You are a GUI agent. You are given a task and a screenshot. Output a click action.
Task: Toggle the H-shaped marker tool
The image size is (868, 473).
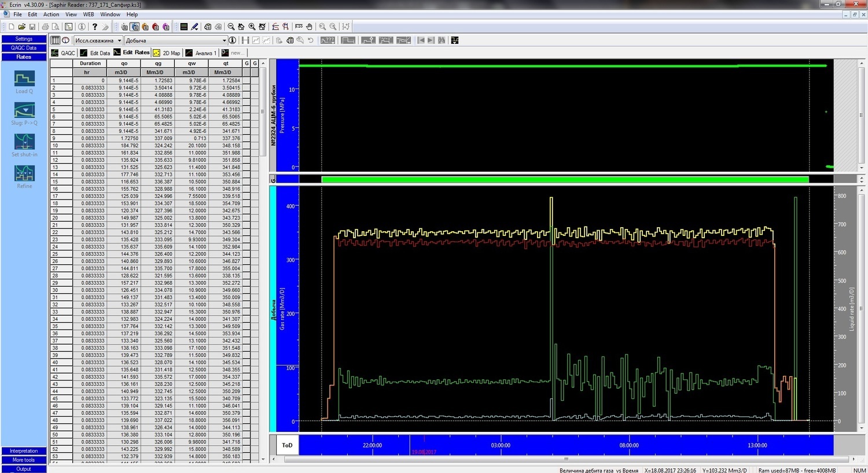click(x=245, y=40)
